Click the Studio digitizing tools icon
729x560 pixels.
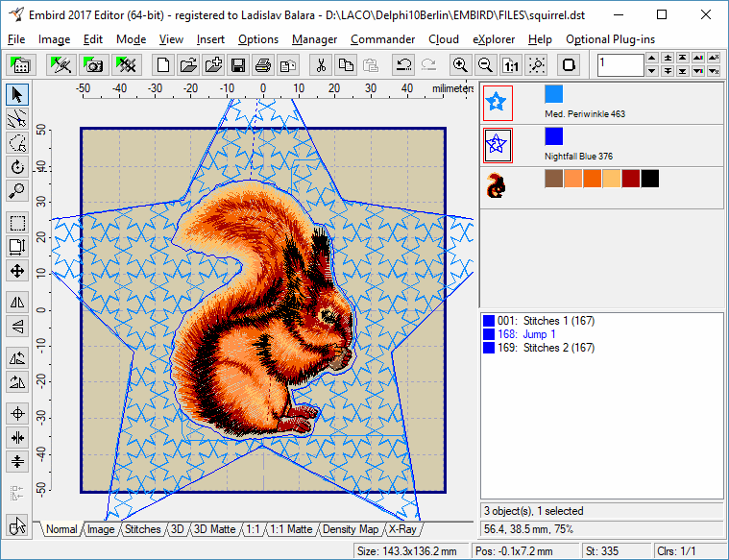tap(61, 65)
